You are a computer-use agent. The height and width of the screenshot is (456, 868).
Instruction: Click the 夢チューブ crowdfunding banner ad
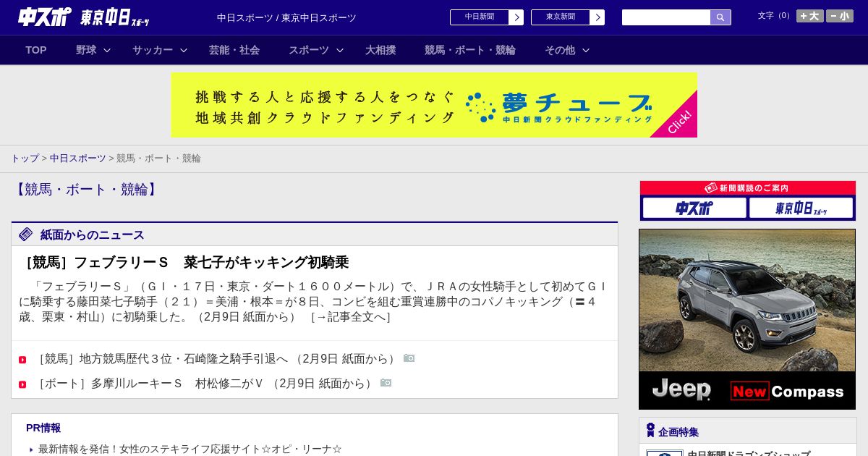tap(434, 105)
